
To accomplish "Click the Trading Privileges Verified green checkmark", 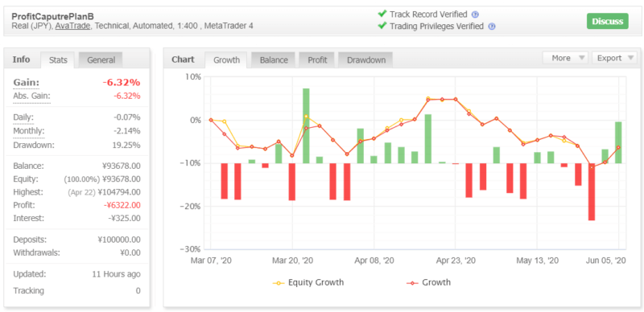I will coord(382,26).
